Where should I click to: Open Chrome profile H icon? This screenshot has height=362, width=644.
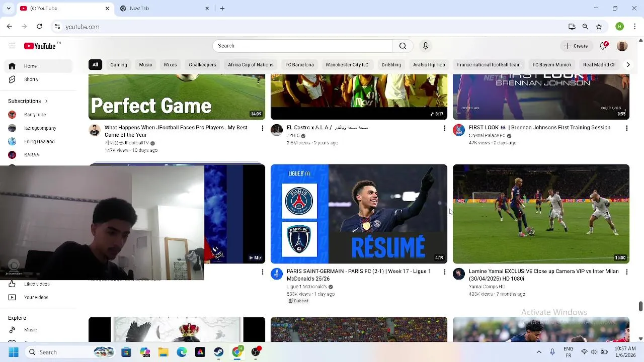[x=619, y=27]
